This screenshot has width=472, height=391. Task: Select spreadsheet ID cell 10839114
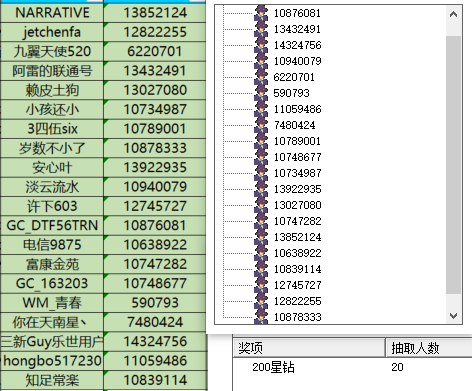point(155,380)
